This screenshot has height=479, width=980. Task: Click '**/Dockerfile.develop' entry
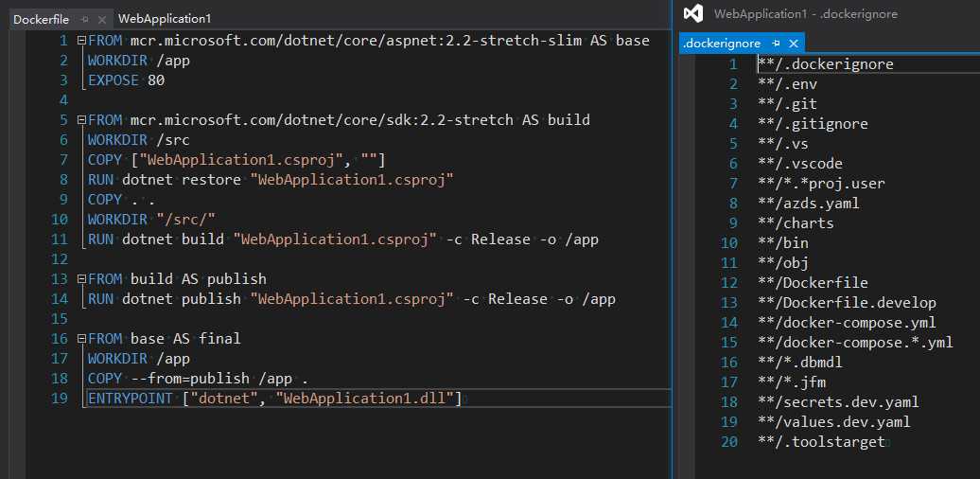pyautogui.click(x=847, y=303)
